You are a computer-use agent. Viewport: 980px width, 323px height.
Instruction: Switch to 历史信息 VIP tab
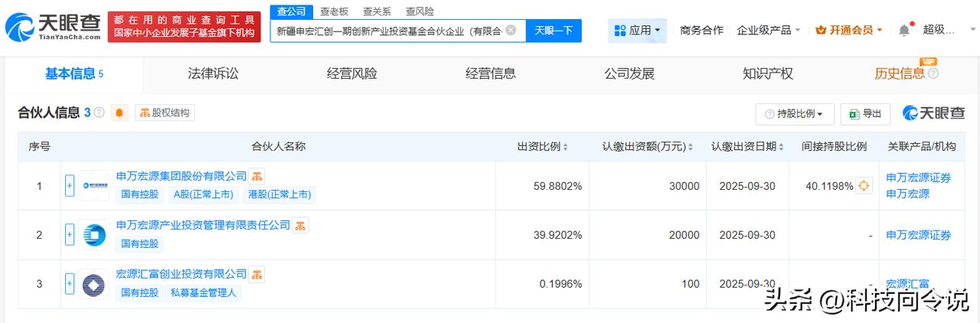click(x=900, y=73)
